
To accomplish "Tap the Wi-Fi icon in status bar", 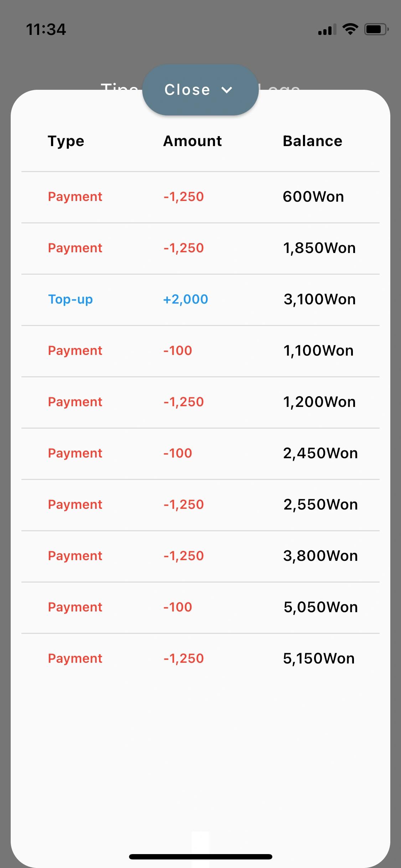I will pos(350,29).
